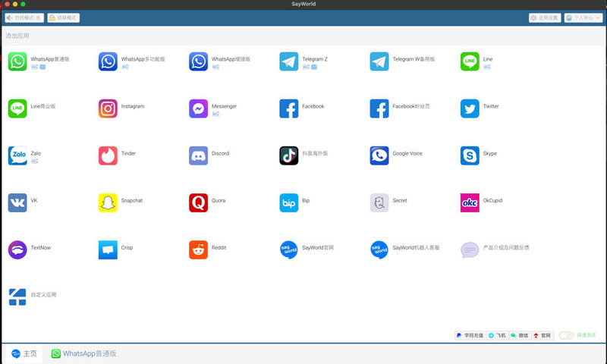Viewport: 607px width, 364px height.
Task: Launch the TextNow icon
Action: click(x=17, y=250)
